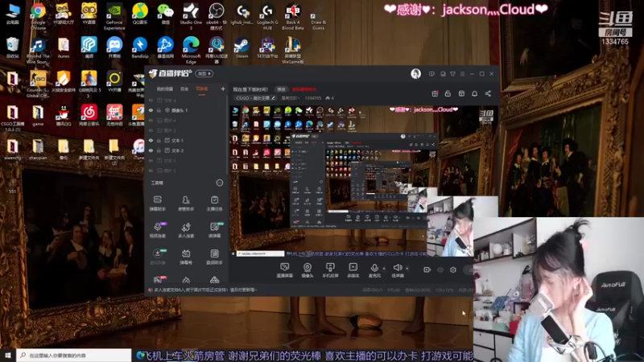Image resolution: width=644 pixels, height=362 pixels.
Task: Add a 多媒体 multimedia source
Action: click(x=353, y=270)
